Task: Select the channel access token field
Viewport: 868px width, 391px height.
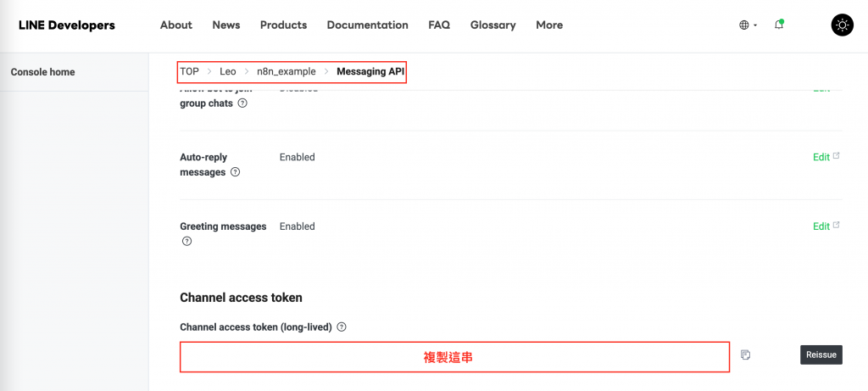Action: pos(454,357)
